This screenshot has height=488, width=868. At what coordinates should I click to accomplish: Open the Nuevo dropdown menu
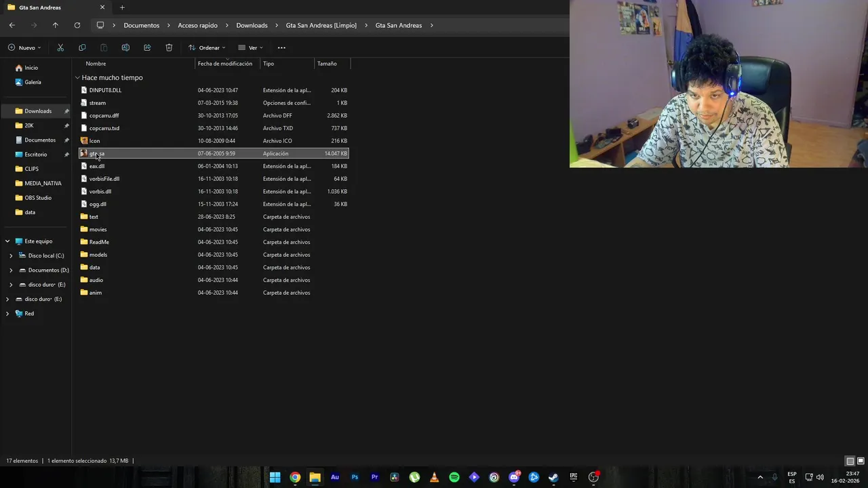(x=24, y=47)
